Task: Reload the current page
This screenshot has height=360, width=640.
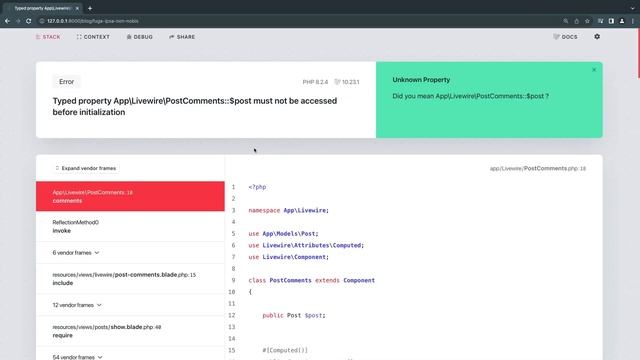Action: click(x=29, y=21)
